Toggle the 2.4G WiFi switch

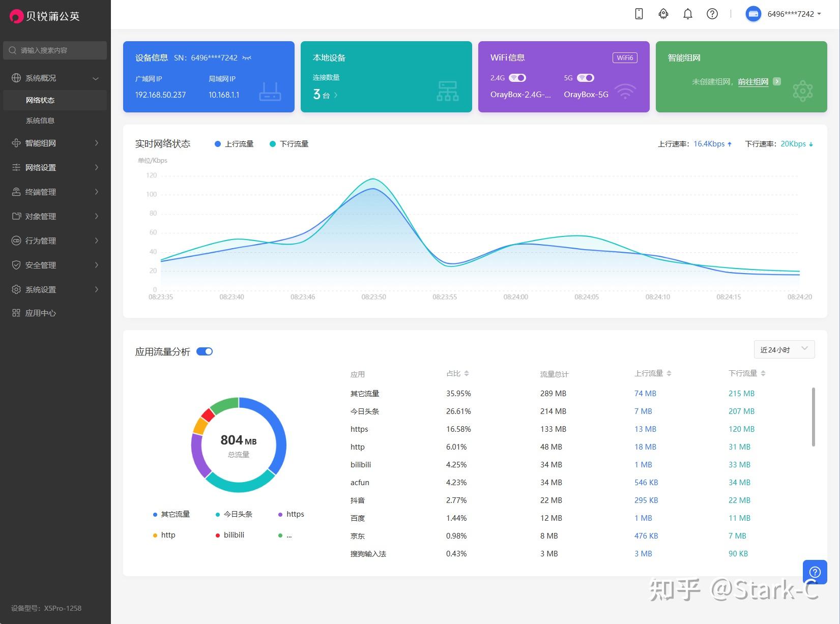(x=517, y=78)
